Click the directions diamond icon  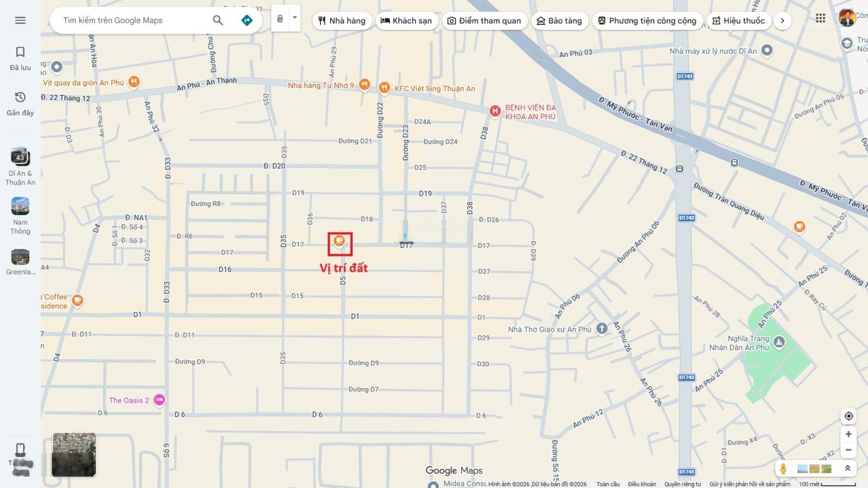click(x=247, y=20)
